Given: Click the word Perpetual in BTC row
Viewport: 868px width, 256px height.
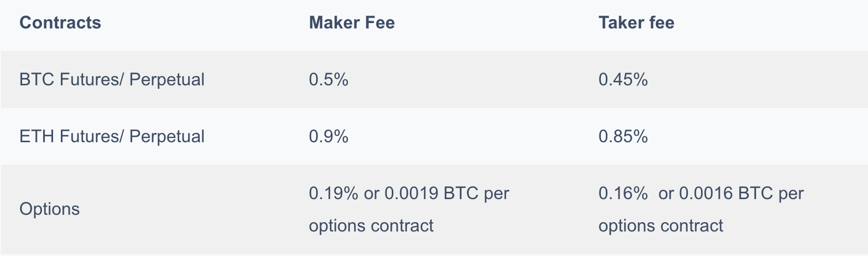Looking at the screenshot, I should tap(166, 79).
